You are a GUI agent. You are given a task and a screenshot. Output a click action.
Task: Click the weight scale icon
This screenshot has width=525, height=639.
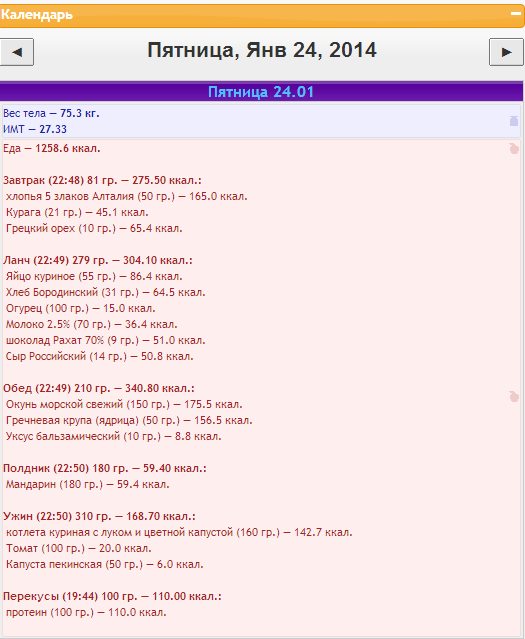pos(514,121)
